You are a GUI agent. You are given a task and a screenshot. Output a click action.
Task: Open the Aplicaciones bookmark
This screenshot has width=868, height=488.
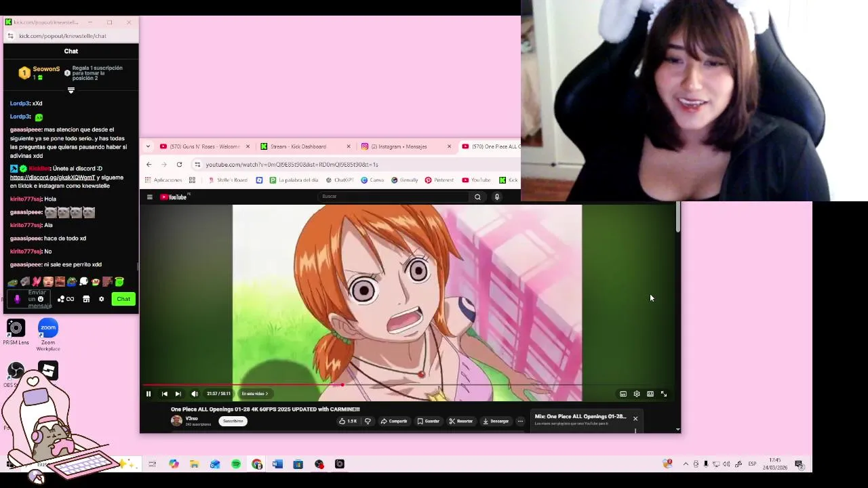163,180
